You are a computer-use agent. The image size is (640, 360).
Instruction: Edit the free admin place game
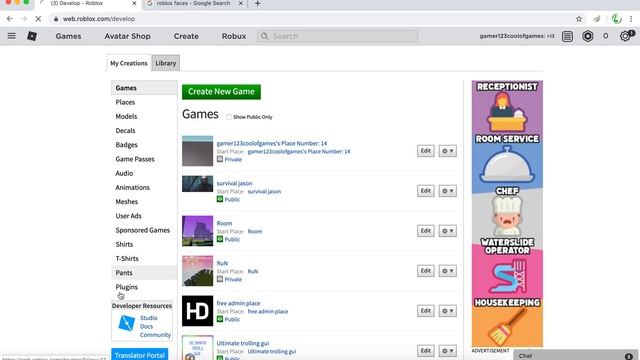(425, 311)
